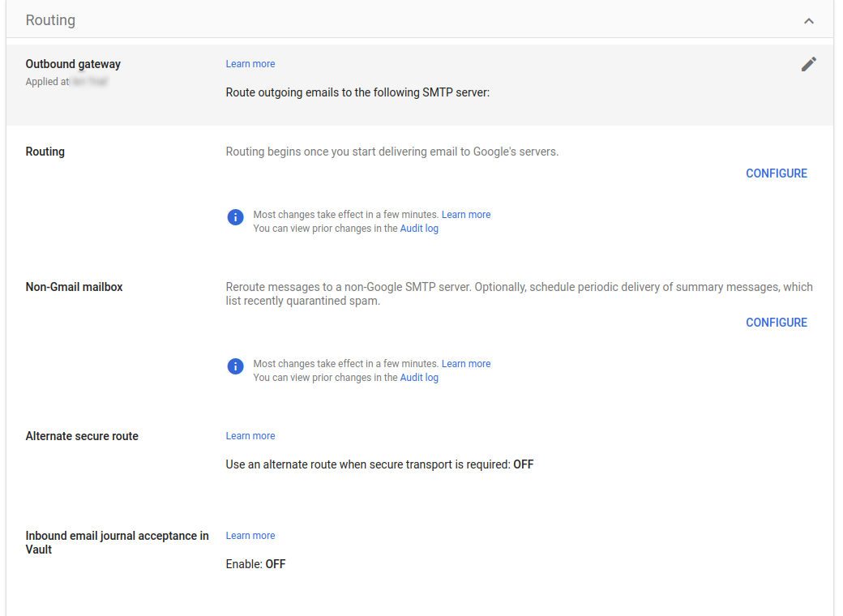Click CONFIGURE for Routing
Image resolution: width=843 pixels, height=616 pixels.
pyautogui.click(x=776, y=173)
